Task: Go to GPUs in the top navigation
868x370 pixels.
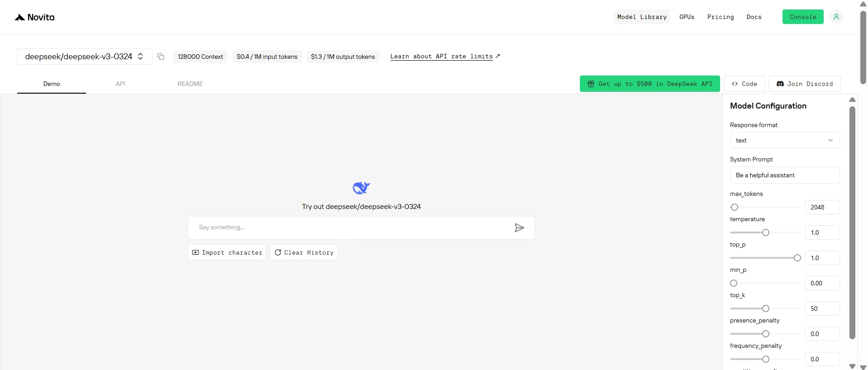Action: (687, 17)
